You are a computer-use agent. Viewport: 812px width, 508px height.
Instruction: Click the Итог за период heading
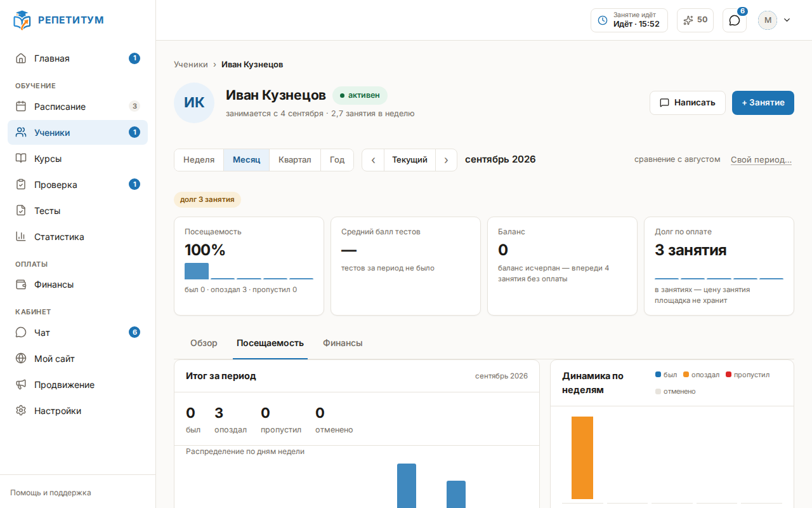[221, 376]
